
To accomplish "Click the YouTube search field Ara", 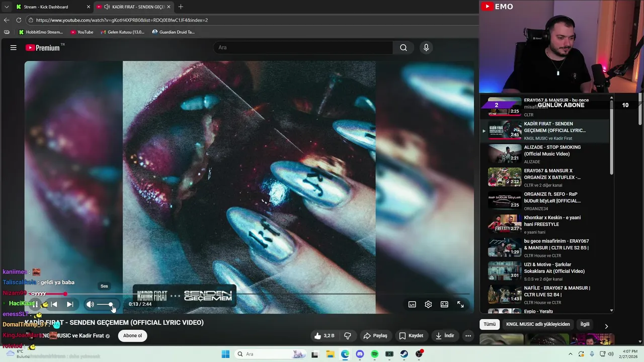I will point(303,48).
